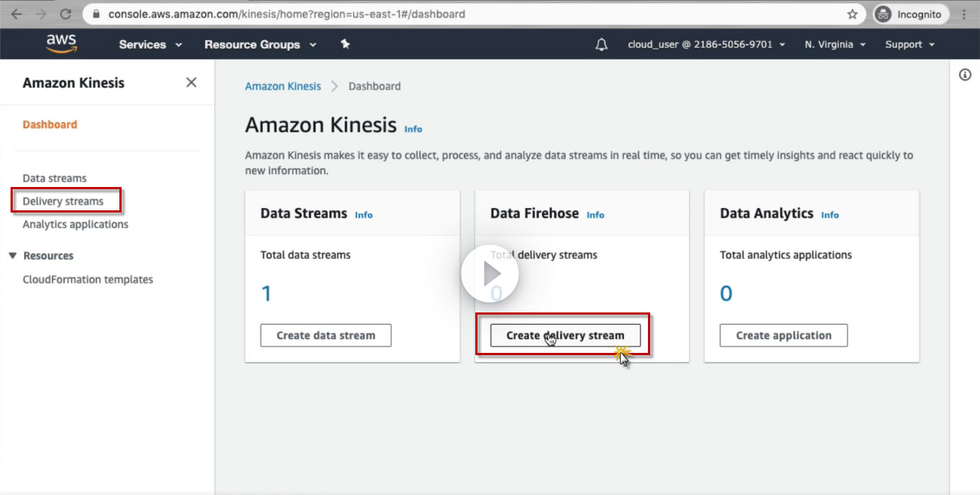
Task: Expand the Resource Groups dropdown
Action: click(260, 44)
